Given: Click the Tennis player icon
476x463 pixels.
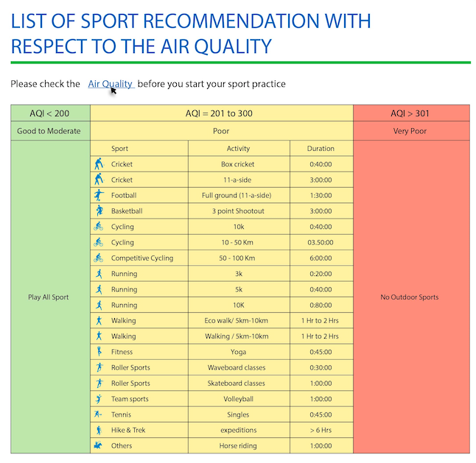Looking at the screenshot, I should [98, 414].
